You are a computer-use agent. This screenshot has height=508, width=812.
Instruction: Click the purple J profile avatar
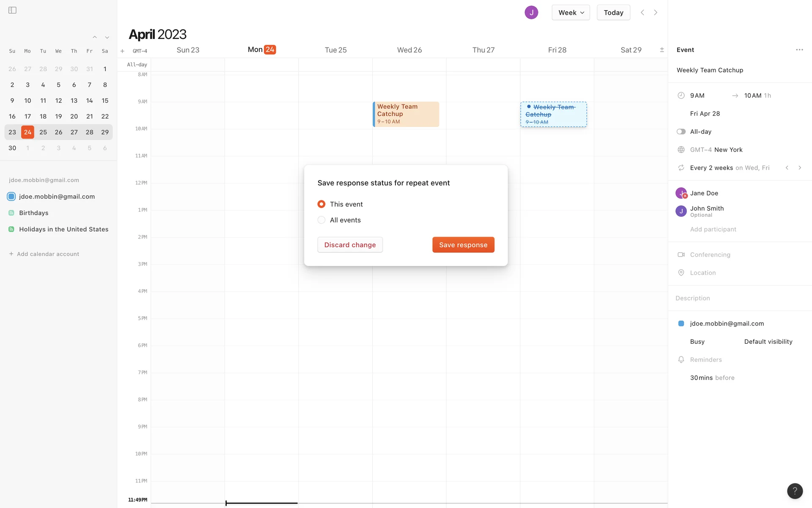click(531, 13)
